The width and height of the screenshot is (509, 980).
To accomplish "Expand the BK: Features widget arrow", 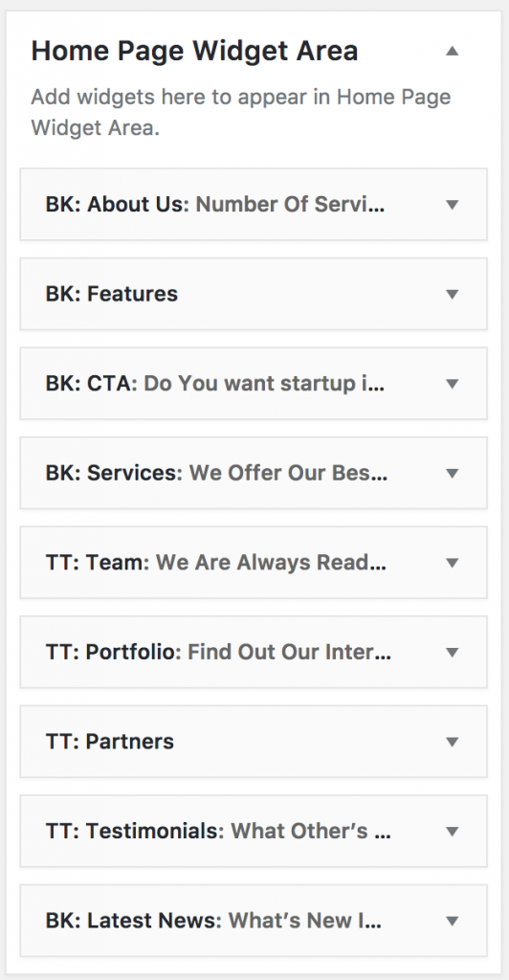I will click(x=453, y=294).
